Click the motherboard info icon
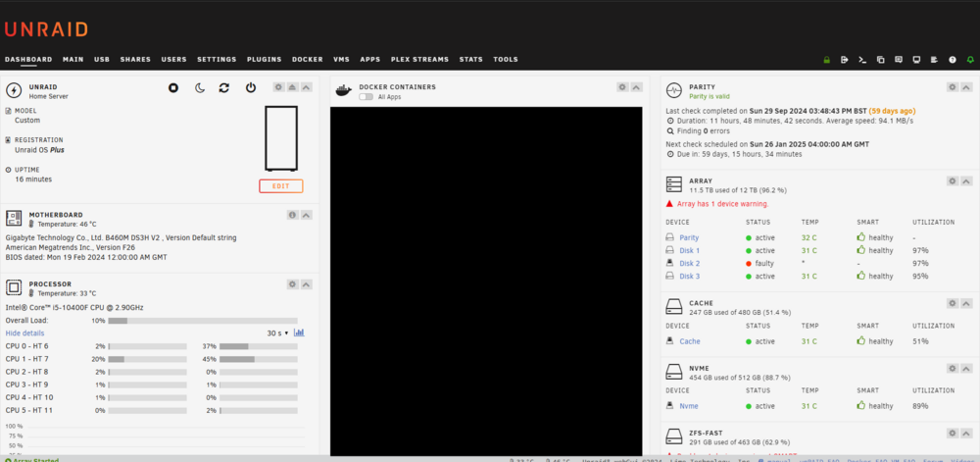Image resolution: width=980 pixels, height=462 pixels. pyautogui.click(x=292, y=215)
